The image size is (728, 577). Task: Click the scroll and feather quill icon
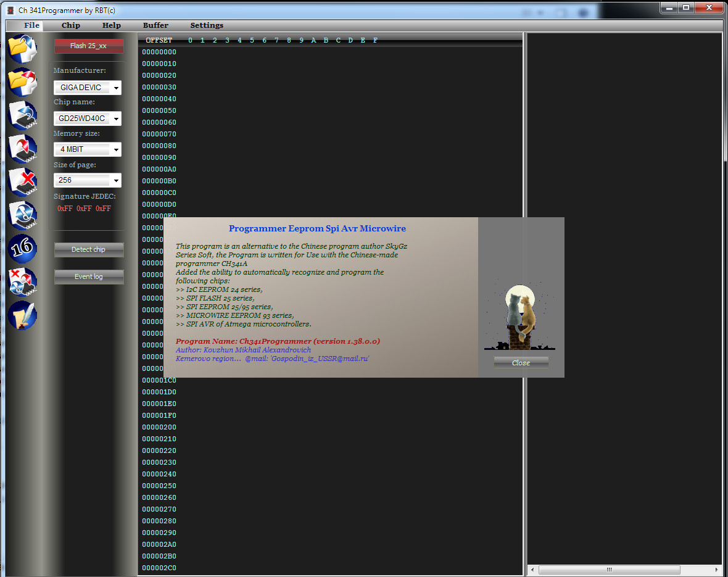click(22, 315)
